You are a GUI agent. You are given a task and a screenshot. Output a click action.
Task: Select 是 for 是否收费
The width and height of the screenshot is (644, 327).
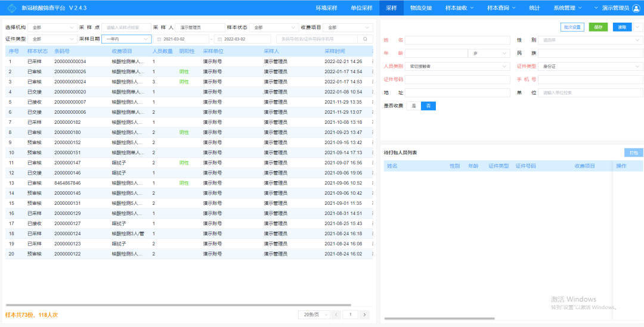[x=414, y=106]
